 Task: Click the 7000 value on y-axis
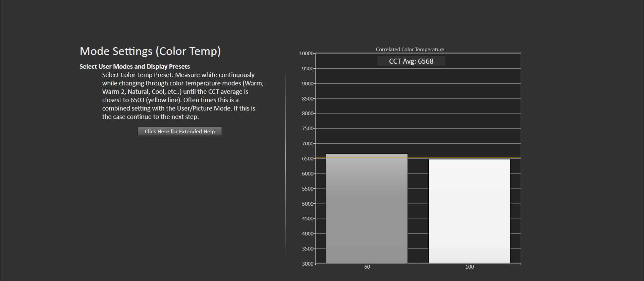point(307,144)
